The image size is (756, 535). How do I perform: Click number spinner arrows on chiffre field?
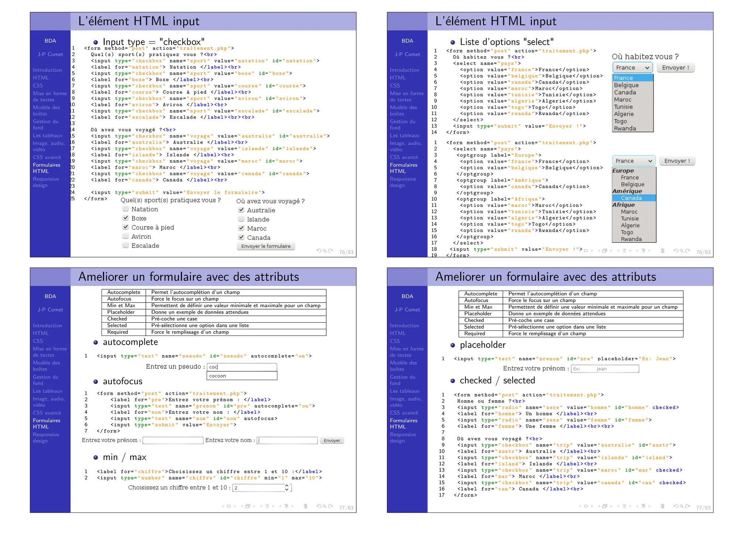(x=287, y=488)
